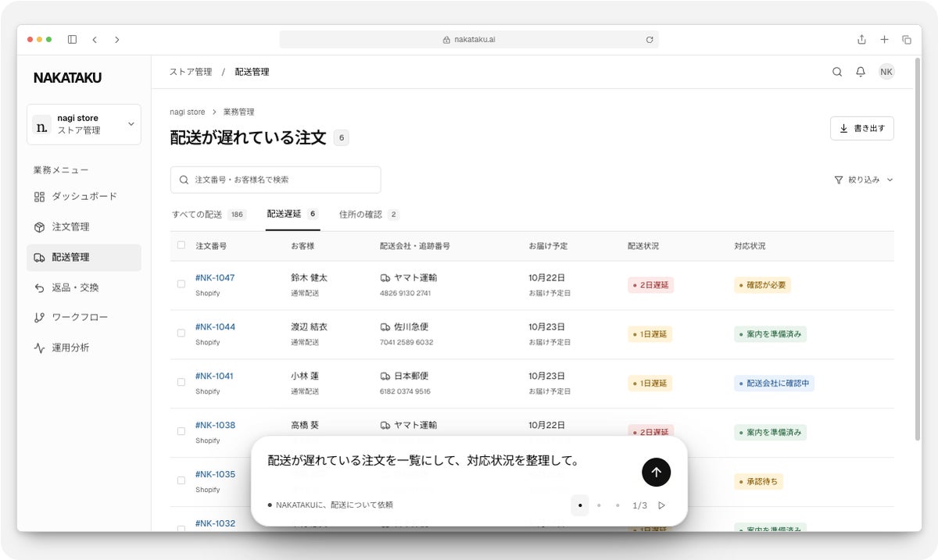Select the third prompt carousel dot

[618, 505]
